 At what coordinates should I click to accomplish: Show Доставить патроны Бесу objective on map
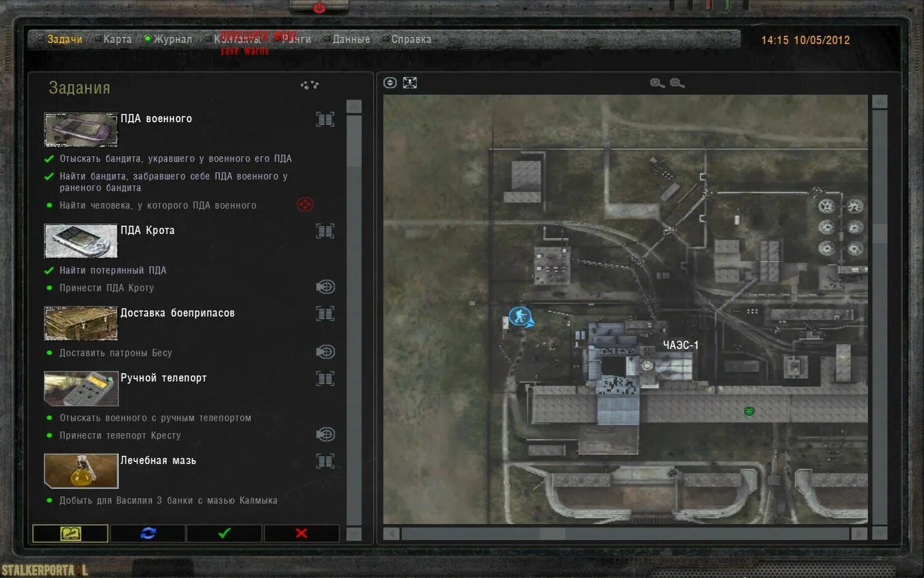point(325,352)
